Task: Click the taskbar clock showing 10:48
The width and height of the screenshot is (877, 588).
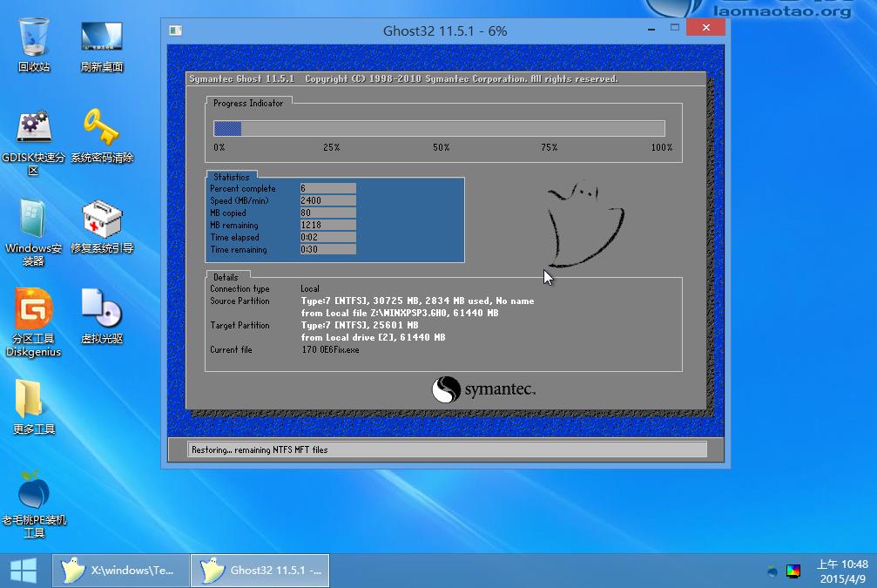Action: point(841,571)
